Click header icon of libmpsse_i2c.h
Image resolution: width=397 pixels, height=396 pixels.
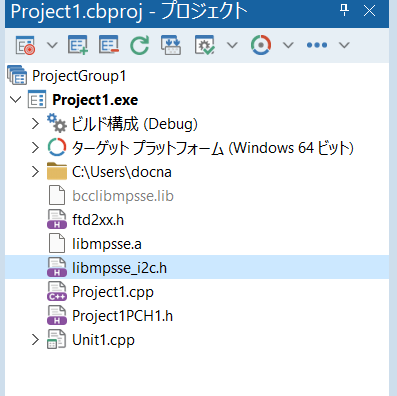pos(57,267)
